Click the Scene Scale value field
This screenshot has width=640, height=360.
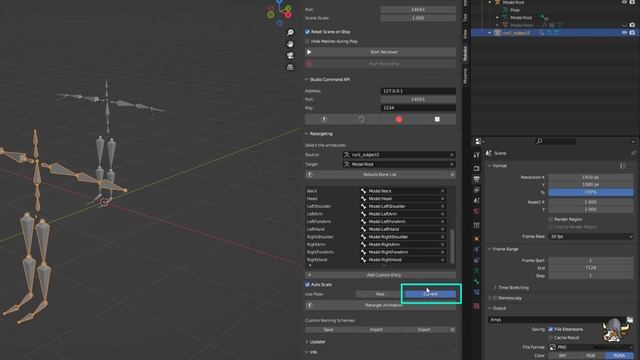coord(418,18)
